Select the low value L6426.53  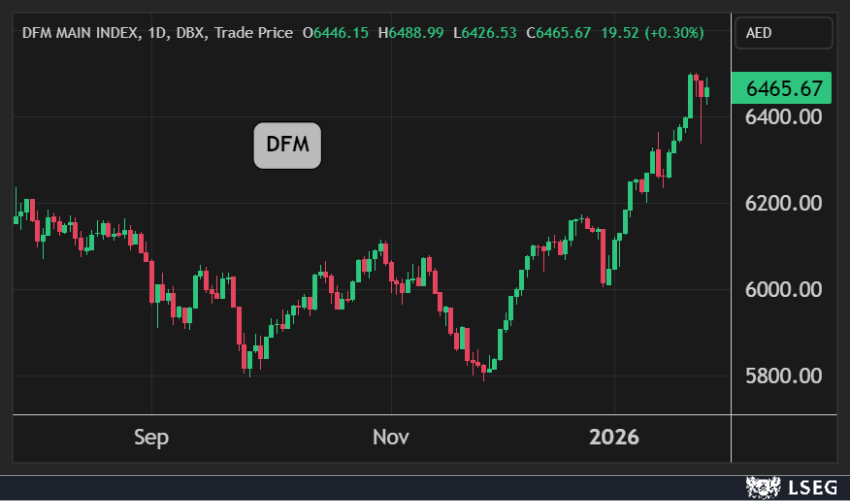(x=485, y=33)
